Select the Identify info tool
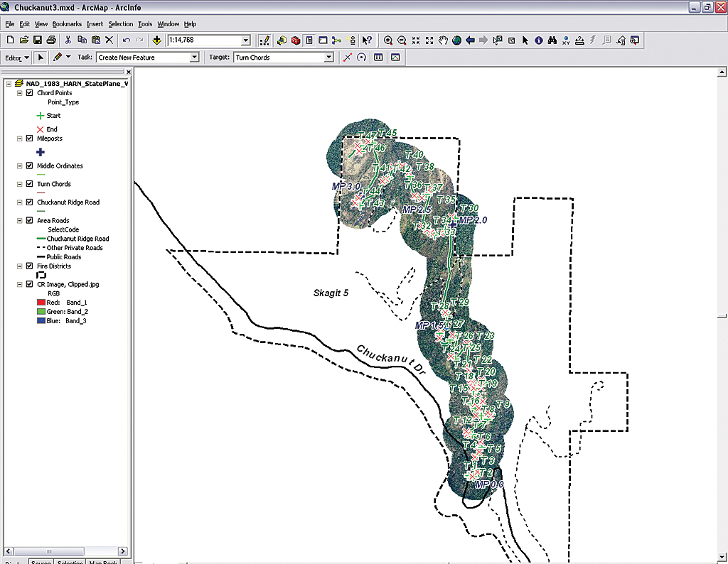728x564 pixels. 538,40
